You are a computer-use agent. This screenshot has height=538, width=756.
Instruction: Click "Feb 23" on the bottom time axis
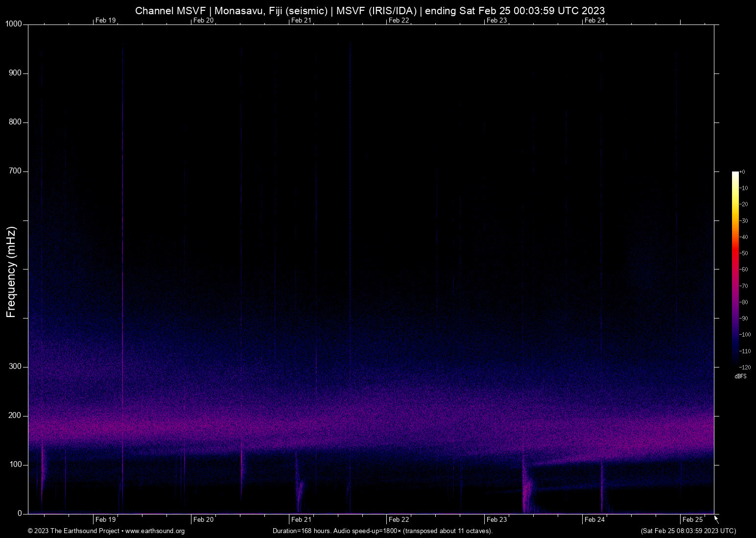497,519
